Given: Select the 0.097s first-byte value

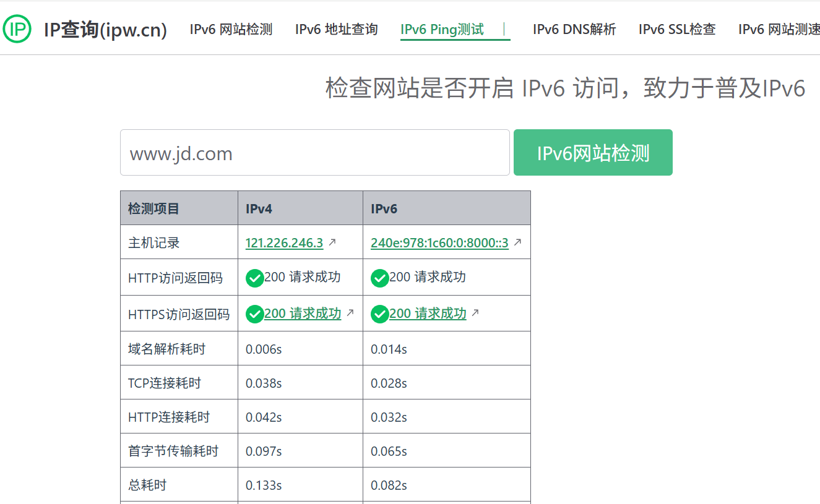Looking at the screenshot, I should (264, 451).
